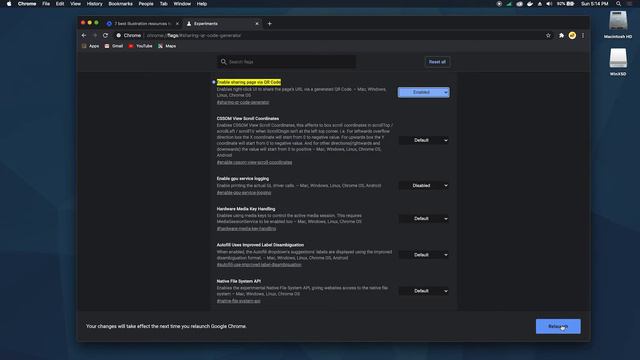Screen dimensions: 640x360
Task: Open the People menu
Action: [x=146, y=4]
